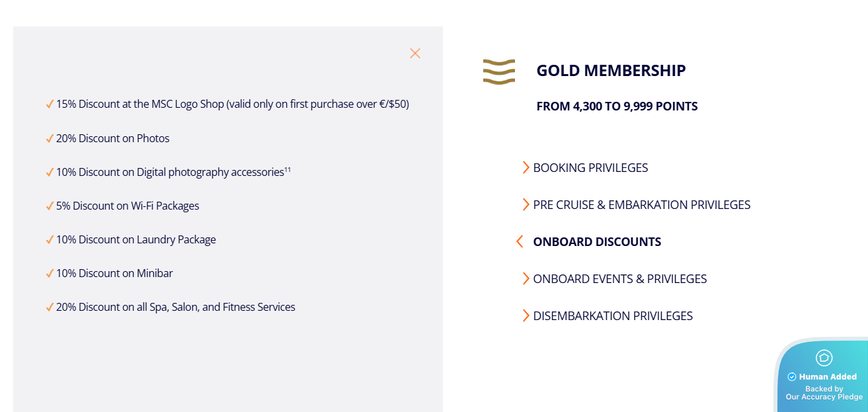Open Onboard Events & Privileges section
Image resolution: width=868 pixels, height=412 pixels.
coord(619,279)
